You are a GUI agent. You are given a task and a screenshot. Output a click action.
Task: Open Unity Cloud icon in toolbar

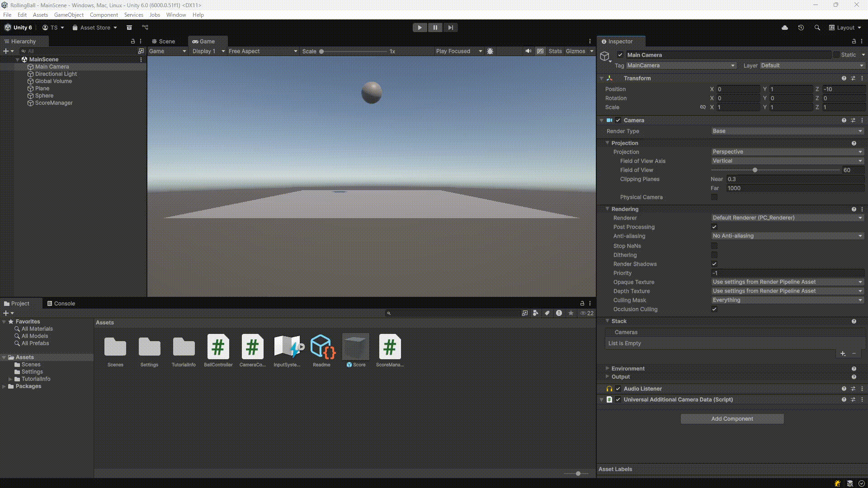[x=785, y=28]
